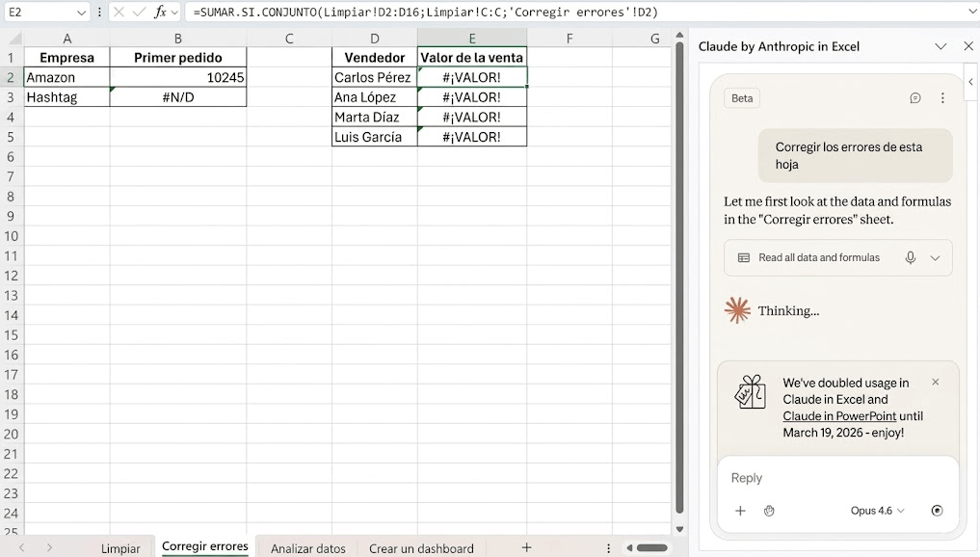
Task: Add a new sheet with plus button
Action: click(526, 547)
